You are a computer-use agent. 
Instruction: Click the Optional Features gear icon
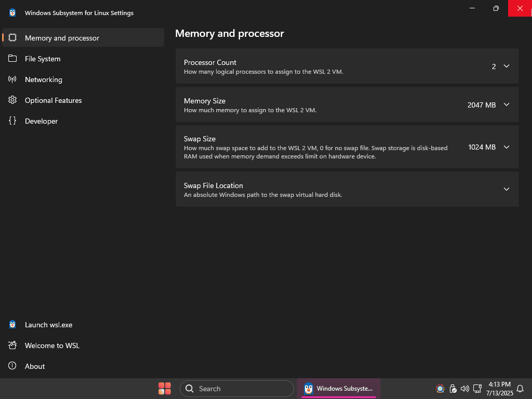tap(12, 100)
